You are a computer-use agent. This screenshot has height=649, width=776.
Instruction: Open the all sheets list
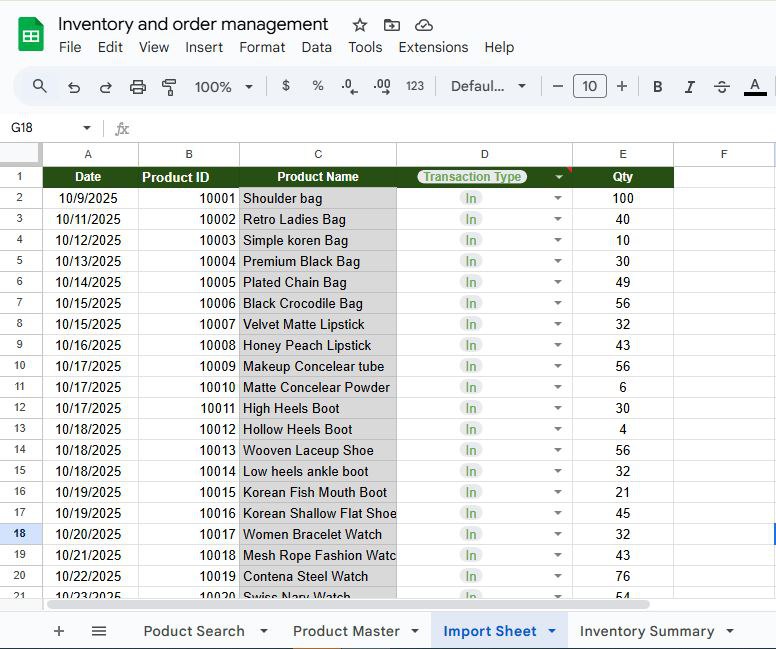[99, 631]
